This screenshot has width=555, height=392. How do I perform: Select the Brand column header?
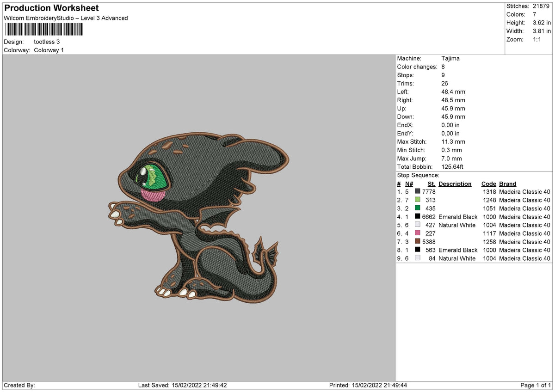(x=507, y=184)
